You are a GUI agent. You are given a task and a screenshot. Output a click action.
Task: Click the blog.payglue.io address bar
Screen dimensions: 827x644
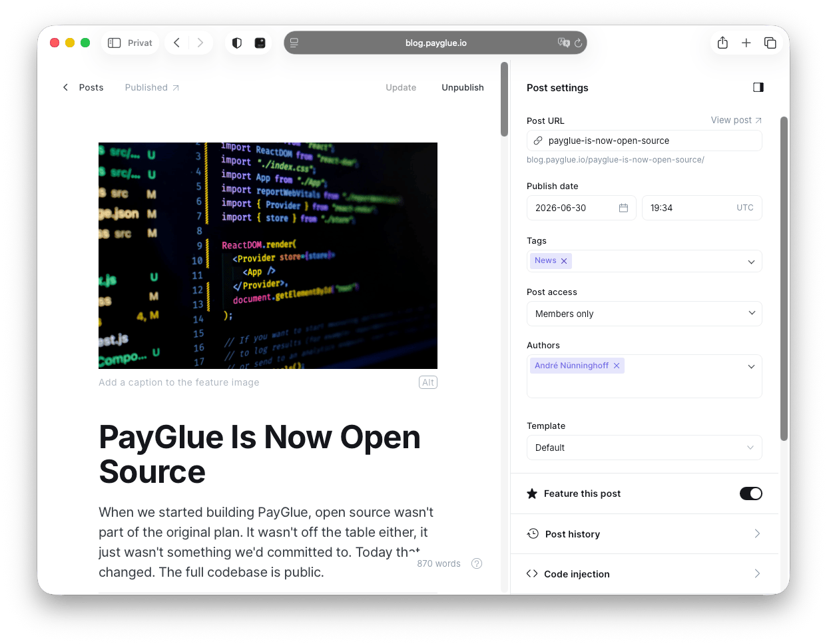click(435, 43)
